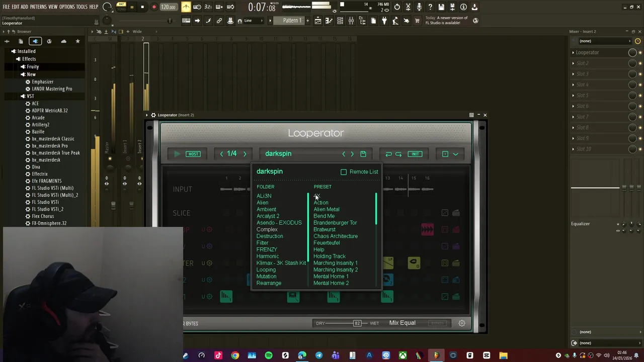Enable the Remote List checkbox
This screenshot has height=362, width=644.
point(344,172)
